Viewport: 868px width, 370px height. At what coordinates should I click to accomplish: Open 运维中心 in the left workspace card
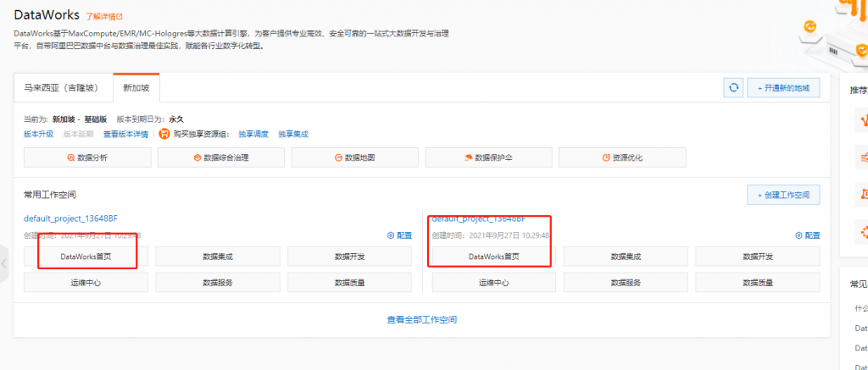coord(86,283)
